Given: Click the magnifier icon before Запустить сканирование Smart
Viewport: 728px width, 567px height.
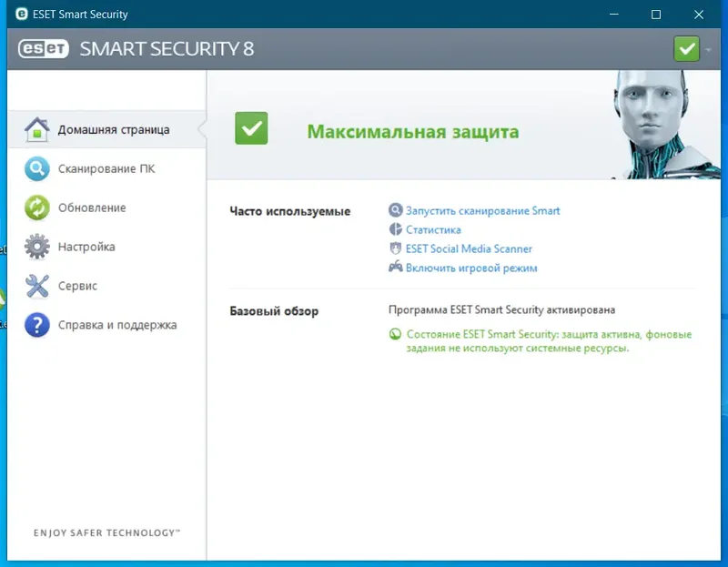Looking at the screenshot, I should 396,209.
